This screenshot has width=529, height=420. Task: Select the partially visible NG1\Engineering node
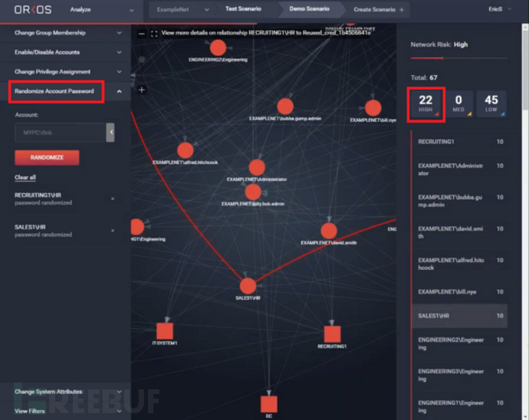click(137, 227)
